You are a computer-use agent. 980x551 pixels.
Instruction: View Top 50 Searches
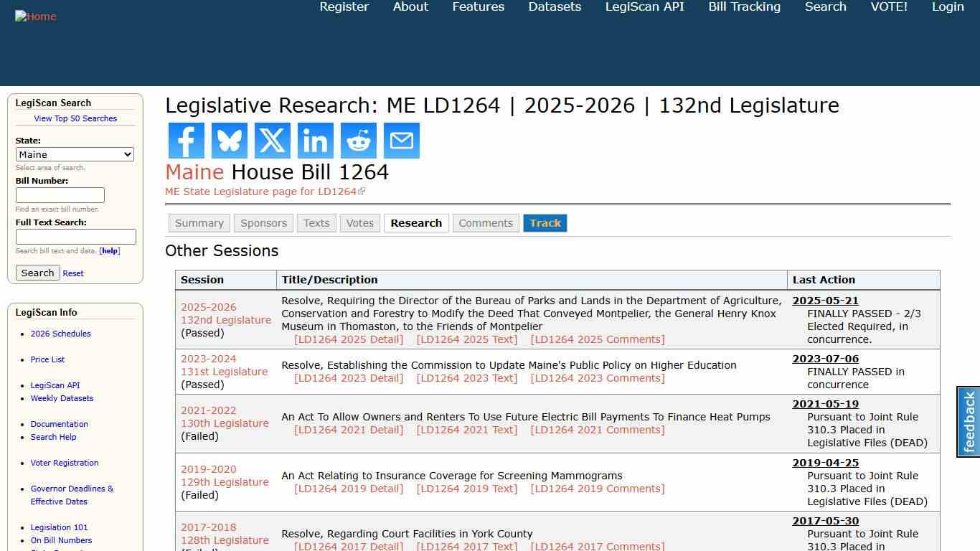pyautogui.click(x=75, y=118)
